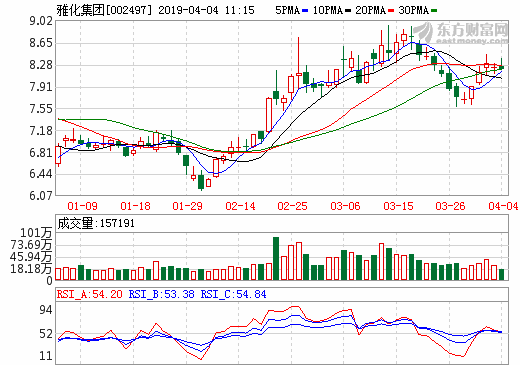Click the RSI_A:54.20 indicator label
520x365 pixels.
coord(90,294)
